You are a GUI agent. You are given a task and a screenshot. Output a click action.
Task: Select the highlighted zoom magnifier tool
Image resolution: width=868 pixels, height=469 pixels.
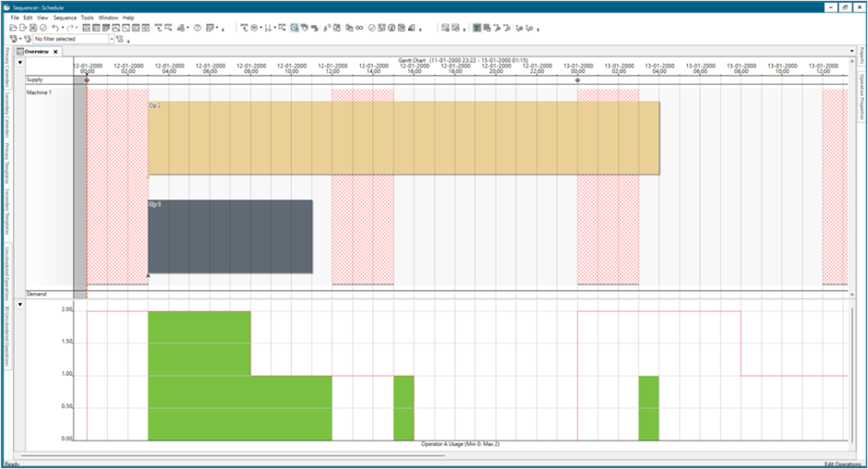pos(295,29)
